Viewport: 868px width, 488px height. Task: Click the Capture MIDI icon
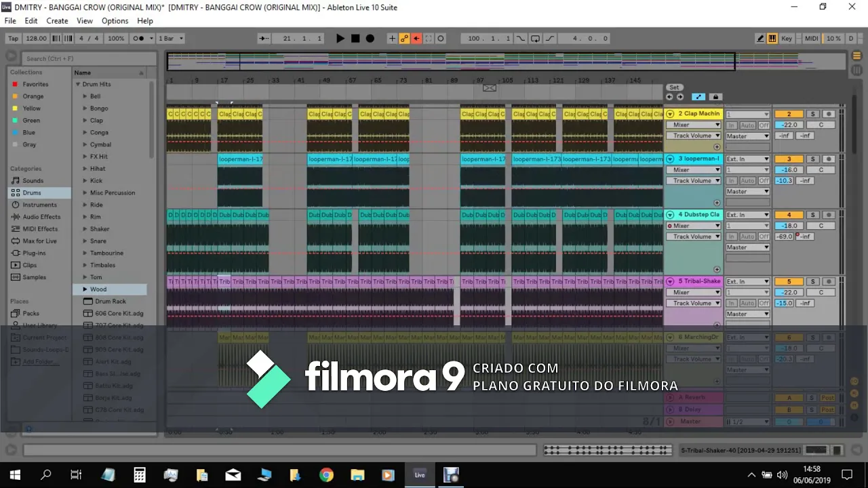coord(429,39)
